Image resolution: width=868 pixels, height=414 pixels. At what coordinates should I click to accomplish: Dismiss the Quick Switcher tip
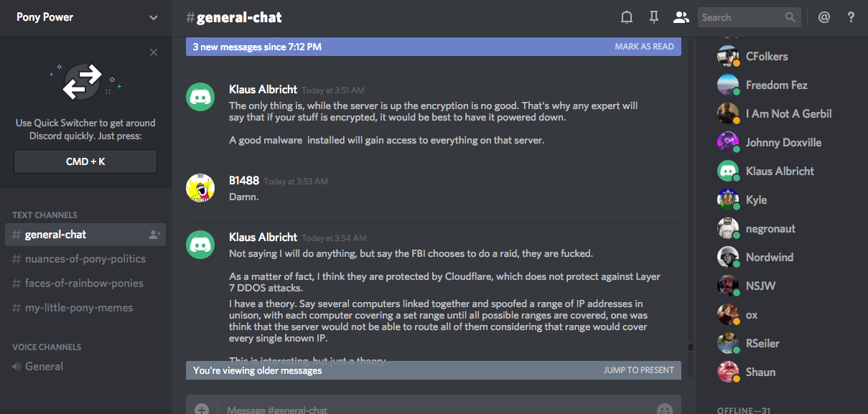[x=154, y=52]
